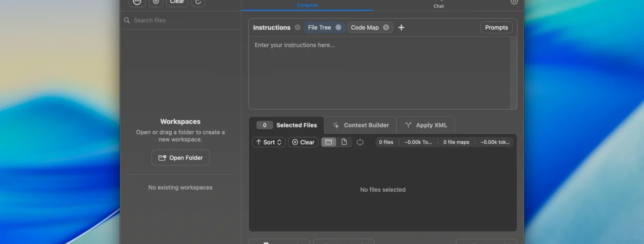Toggle the Code Map chip
644x244 pixels.
coord(370,28)
